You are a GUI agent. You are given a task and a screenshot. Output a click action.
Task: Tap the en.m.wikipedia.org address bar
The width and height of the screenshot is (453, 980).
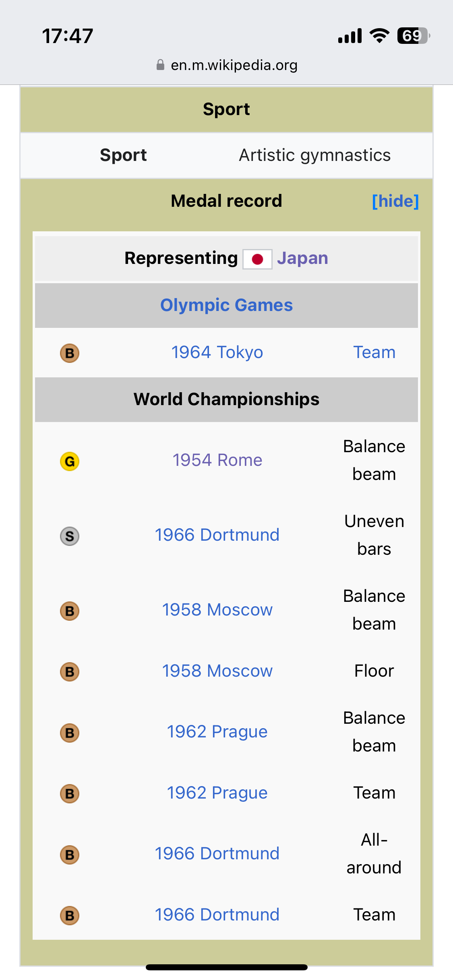click(227, 65)
